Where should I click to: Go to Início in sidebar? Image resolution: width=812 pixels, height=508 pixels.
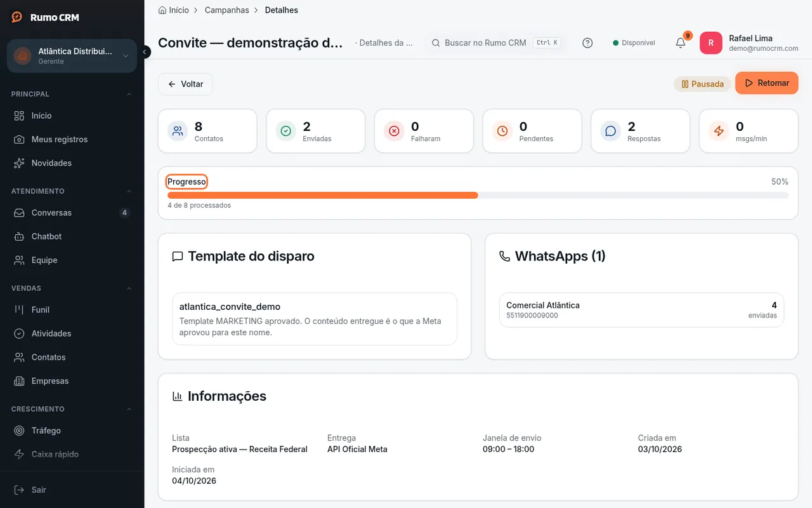pyautogui.click(x=72, y=116)
